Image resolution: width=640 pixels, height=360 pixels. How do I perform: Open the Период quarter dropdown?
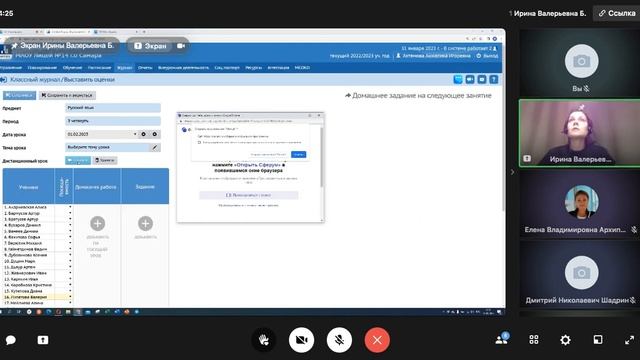tap(113, 121)
